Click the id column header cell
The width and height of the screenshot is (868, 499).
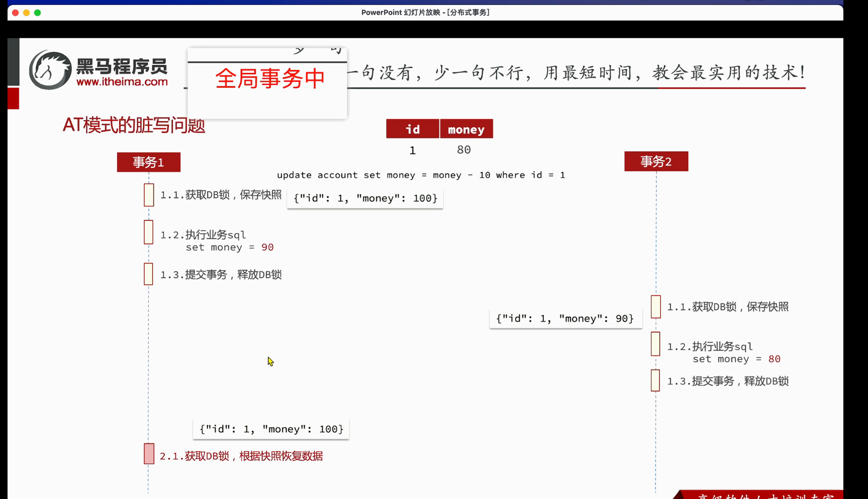(x=412, y=129)
